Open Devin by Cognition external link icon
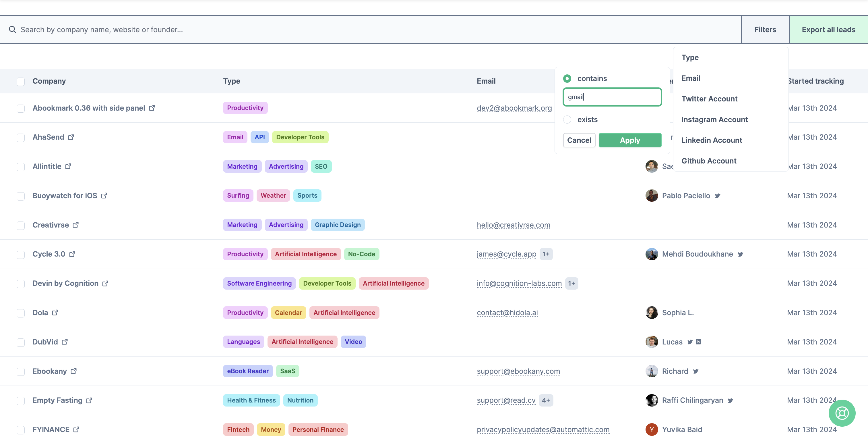The width and height of the screenshot is (868, 439). click(x=105, y=283)
